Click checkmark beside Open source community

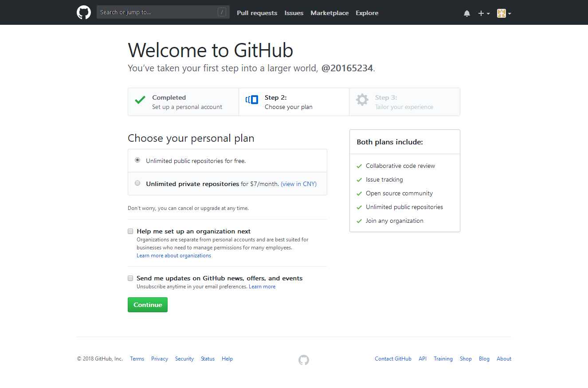click(359, 194)
